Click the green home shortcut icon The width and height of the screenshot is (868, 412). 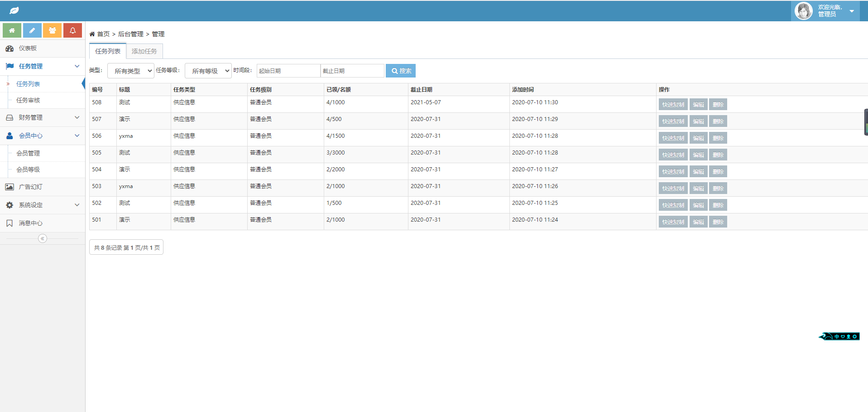[12, 30]
